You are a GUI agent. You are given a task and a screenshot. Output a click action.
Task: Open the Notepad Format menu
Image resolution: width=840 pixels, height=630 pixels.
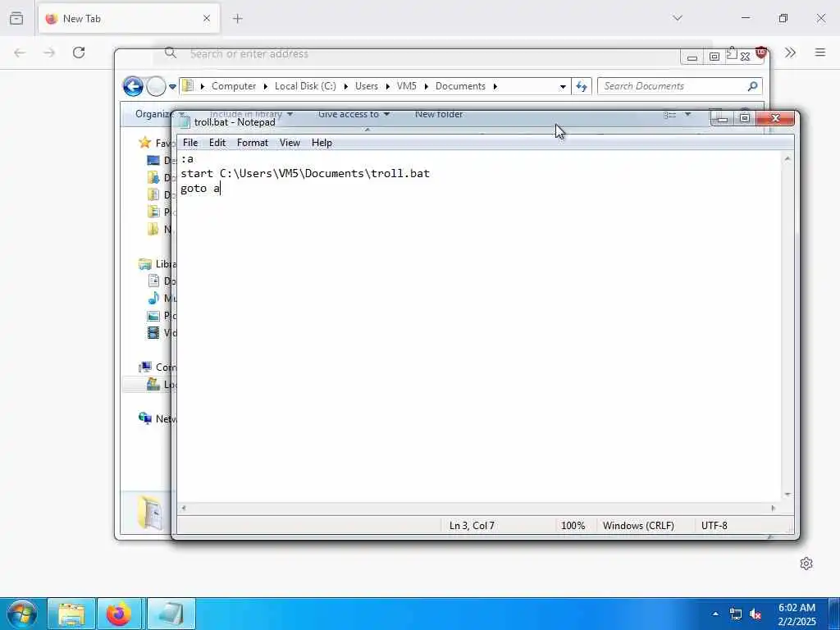click(x=253, y=143)
